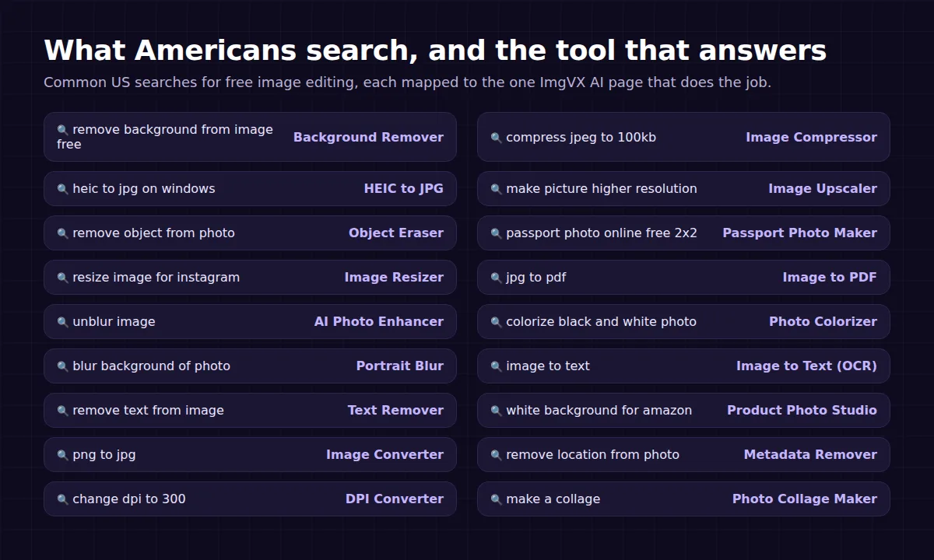Open the Metadata Remover tool

(x=810, y=454)
